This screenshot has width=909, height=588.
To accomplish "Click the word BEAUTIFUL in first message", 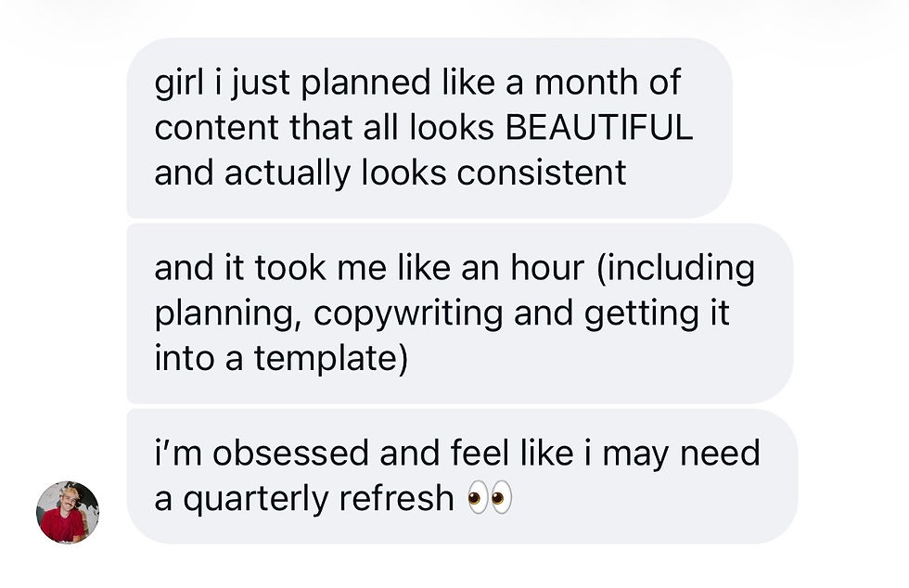I will tap(599, 128).
